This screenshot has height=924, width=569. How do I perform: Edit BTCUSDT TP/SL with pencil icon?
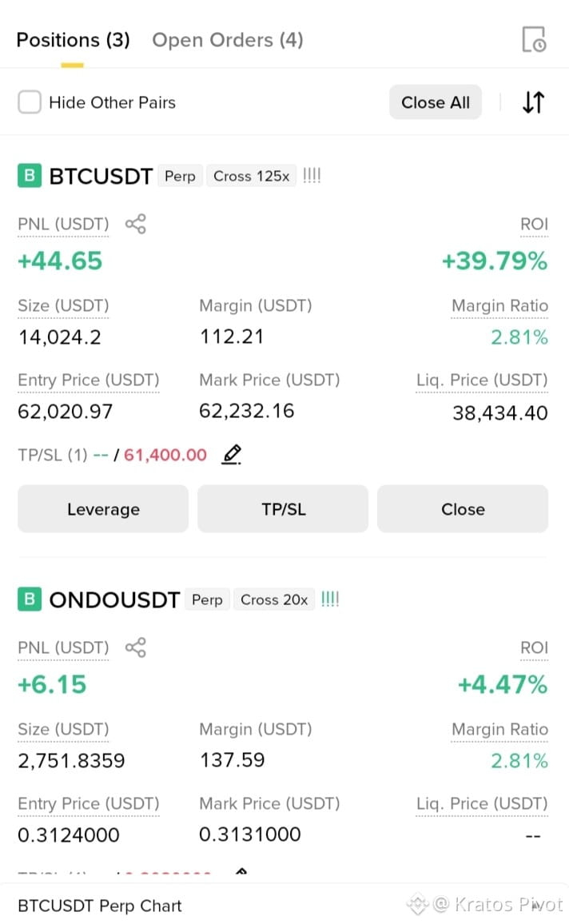pyautogui.click(x=232, y=454)
